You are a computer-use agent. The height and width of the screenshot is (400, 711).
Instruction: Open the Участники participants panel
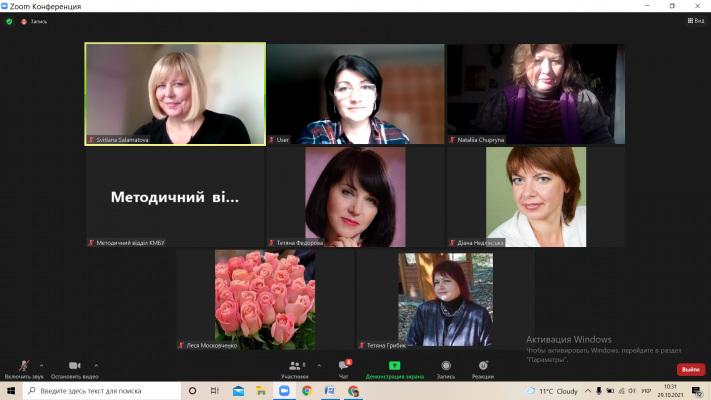294,368
